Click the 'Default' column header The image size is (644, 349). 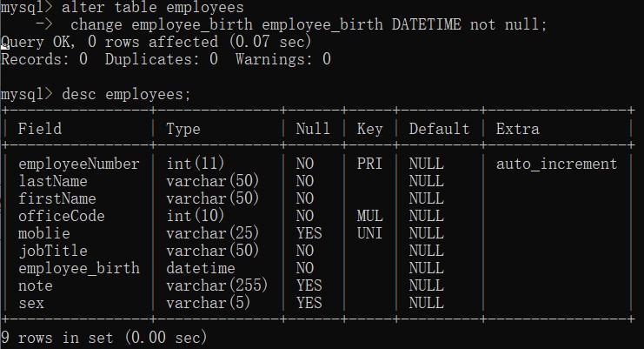(x=439, y=129)
